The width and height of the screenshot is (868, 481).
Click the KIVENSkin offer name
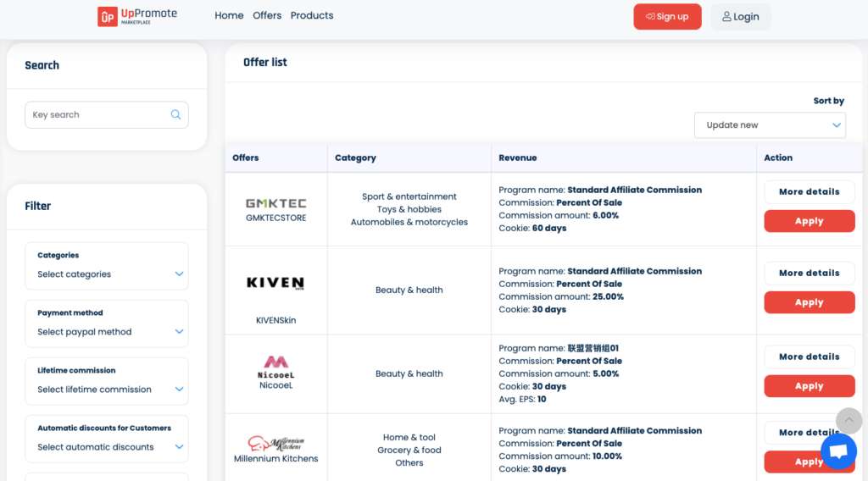click(275, 320)
